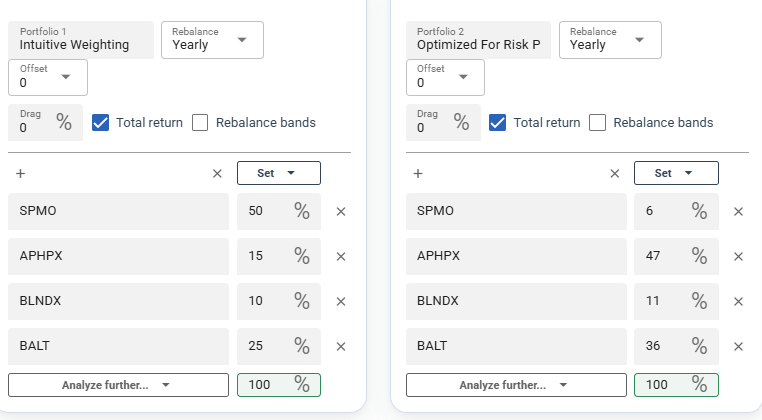Uncheck Total return for Portfolio 1
This screenshot has width=762, height=420.
(101, 122)
